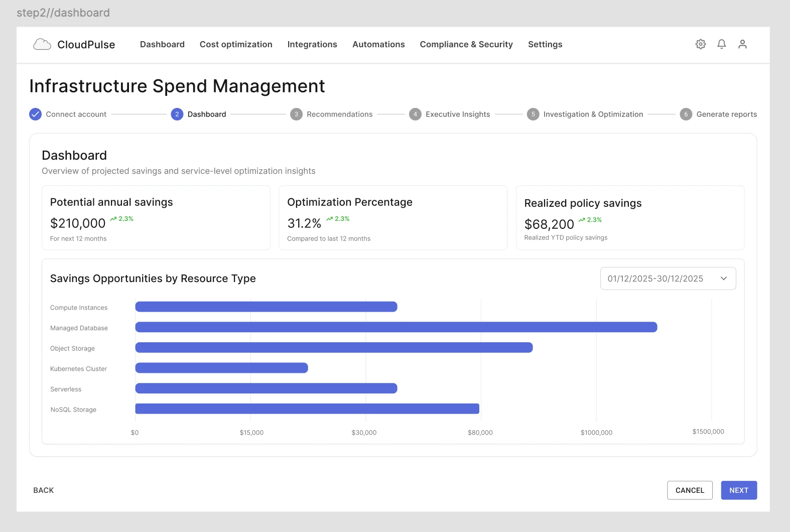Click the NEXT button
The width and height of the screenshot is (790, 532).
click(x=739, y=490)
